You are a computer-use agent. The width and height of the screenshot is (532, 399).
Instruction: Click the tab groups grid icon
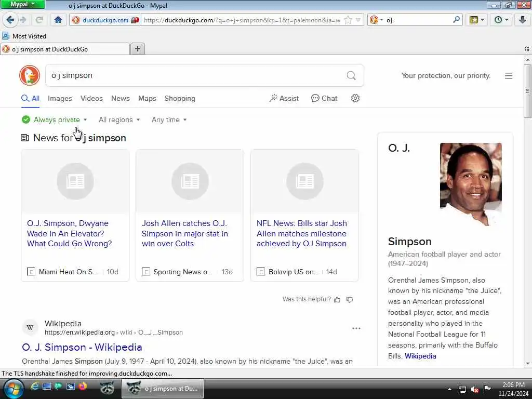click(x=527, y=49)
